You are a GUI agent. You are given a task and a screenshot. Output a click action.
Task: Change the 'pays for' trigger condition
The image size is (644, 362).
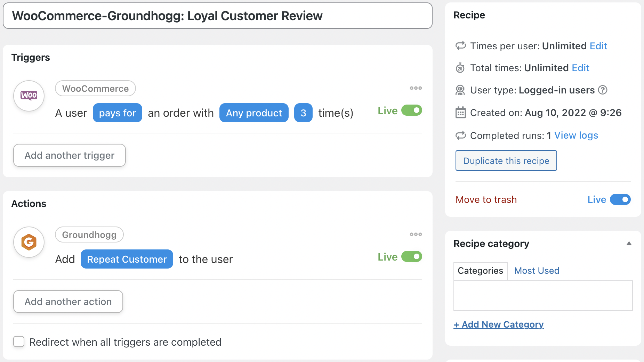point(118,113)
